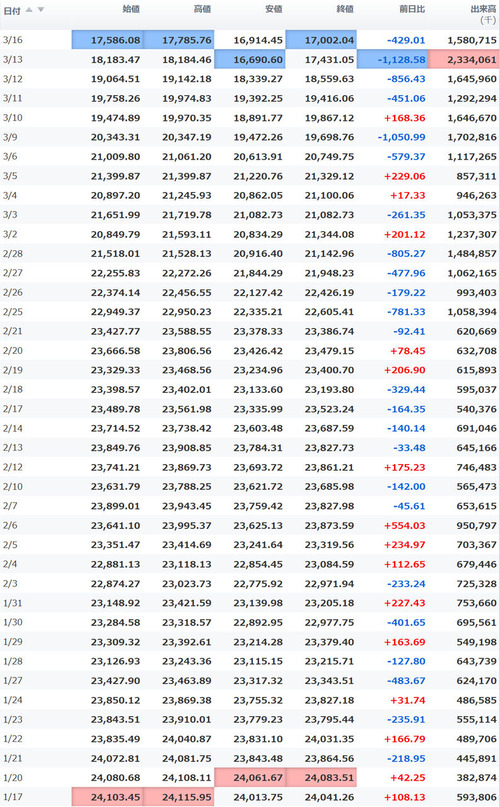The width and height of the screenshot is (500, 807).
Task: Click the high price 23,806.56
Action: 186,350
